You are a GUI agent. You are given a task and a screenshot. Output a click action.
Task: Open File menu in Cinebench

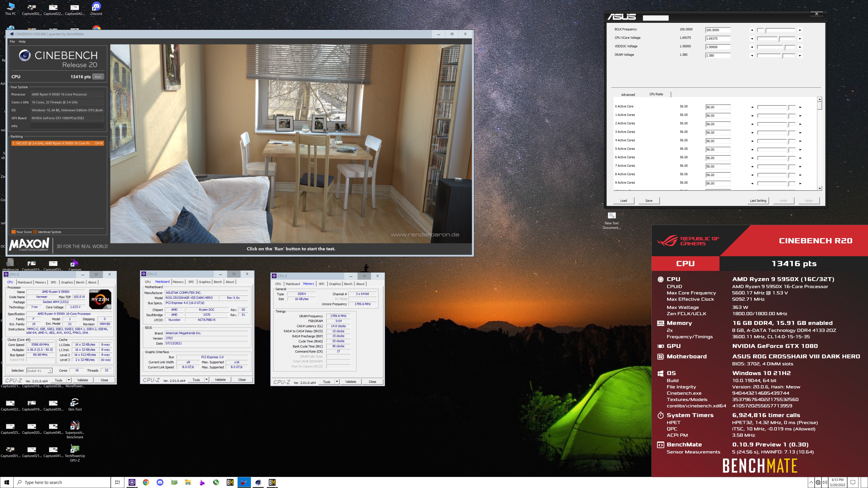[12, 41]
